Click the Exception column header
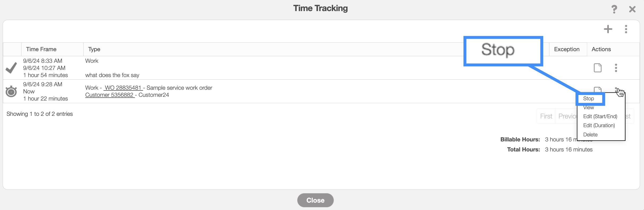 click(x=567, y=49)
